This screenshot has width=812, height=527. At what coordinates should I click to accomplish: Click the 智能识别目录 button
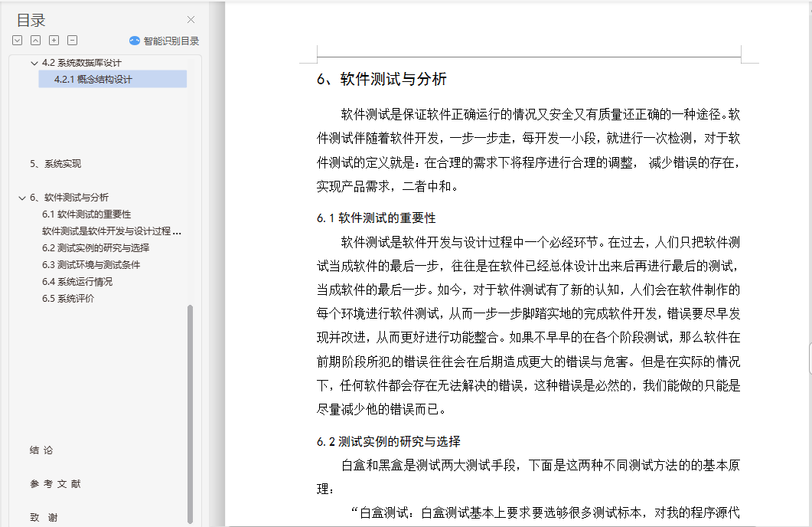coord(165,41)
